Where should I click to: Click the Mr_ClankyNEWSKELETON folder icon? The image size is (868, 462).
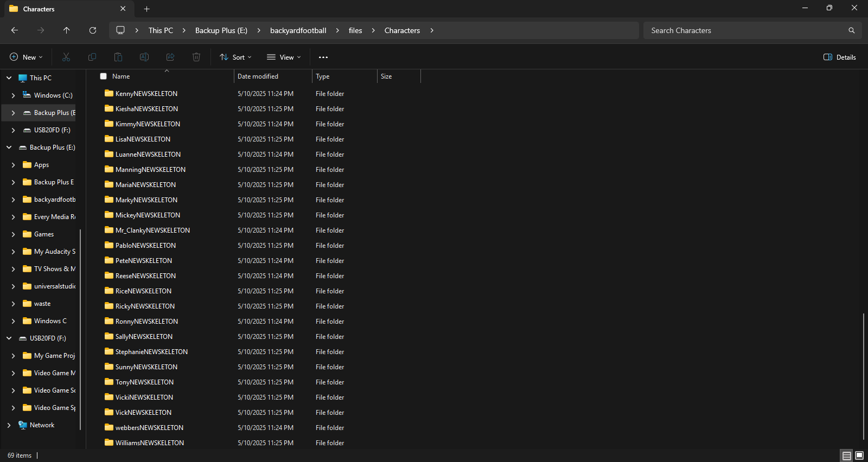point(109,230)
